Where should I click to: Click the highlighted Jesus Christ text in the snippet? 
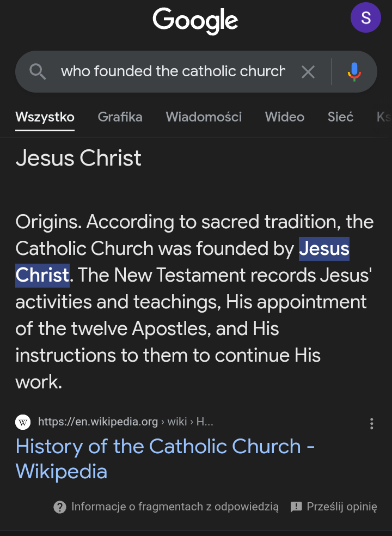click(x=323, y=249)
